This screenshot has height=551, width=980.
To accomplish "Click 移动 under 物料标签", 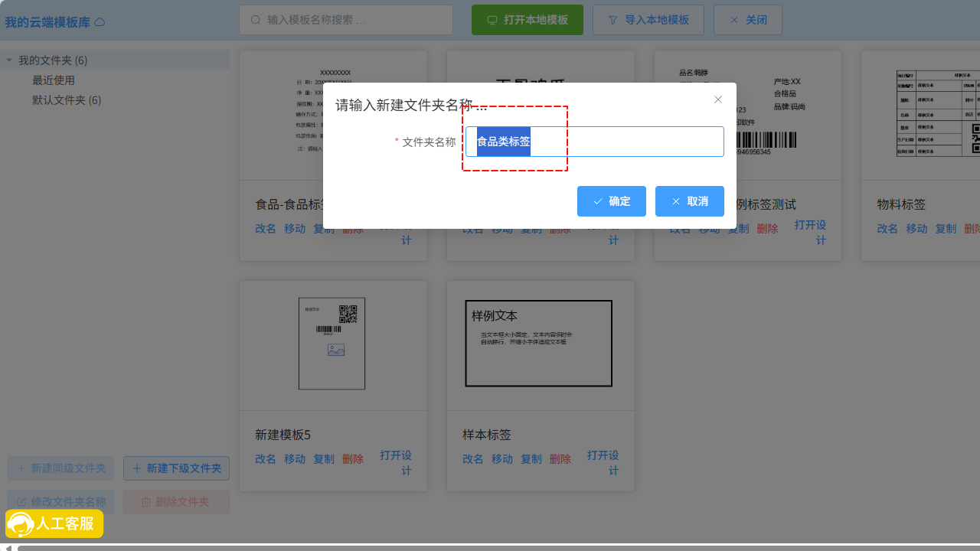I will click(916, 229).
